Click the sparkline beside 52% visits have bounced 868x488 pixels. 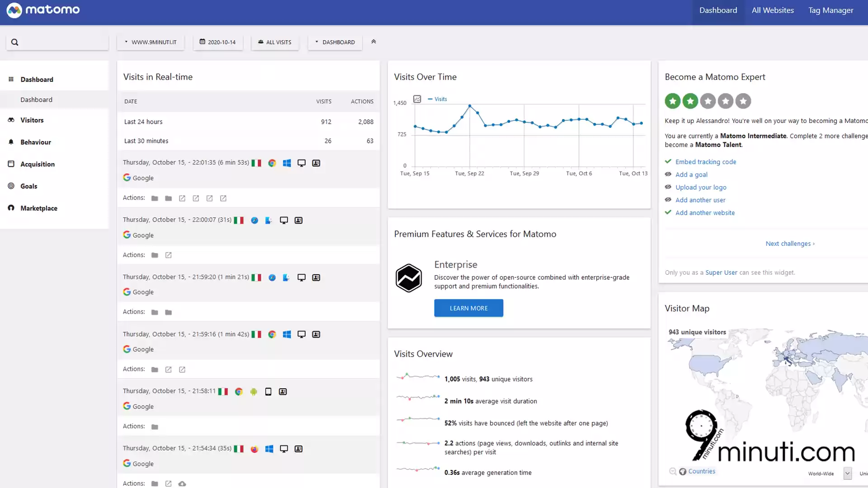(x=418, y=419)
